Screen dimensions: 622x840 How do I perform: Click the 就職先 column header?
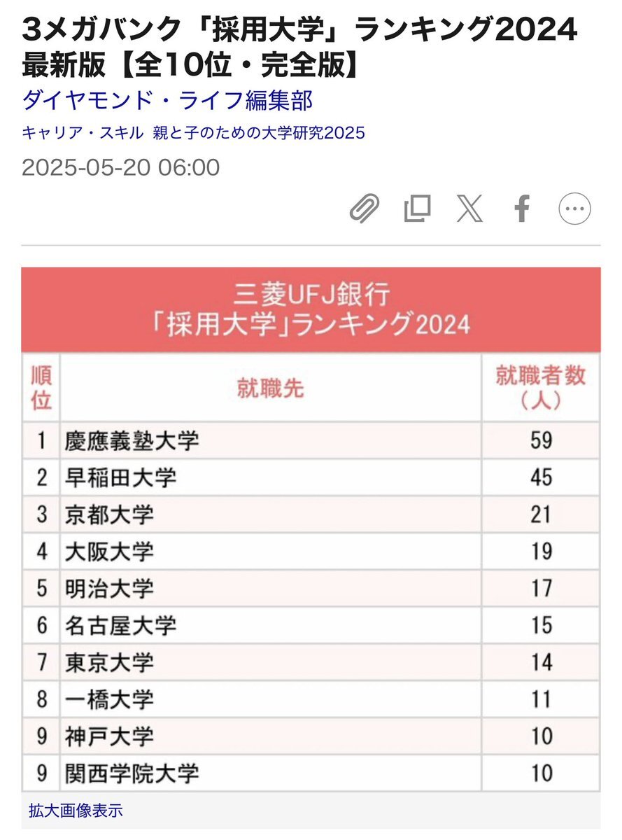pos(271,388)
